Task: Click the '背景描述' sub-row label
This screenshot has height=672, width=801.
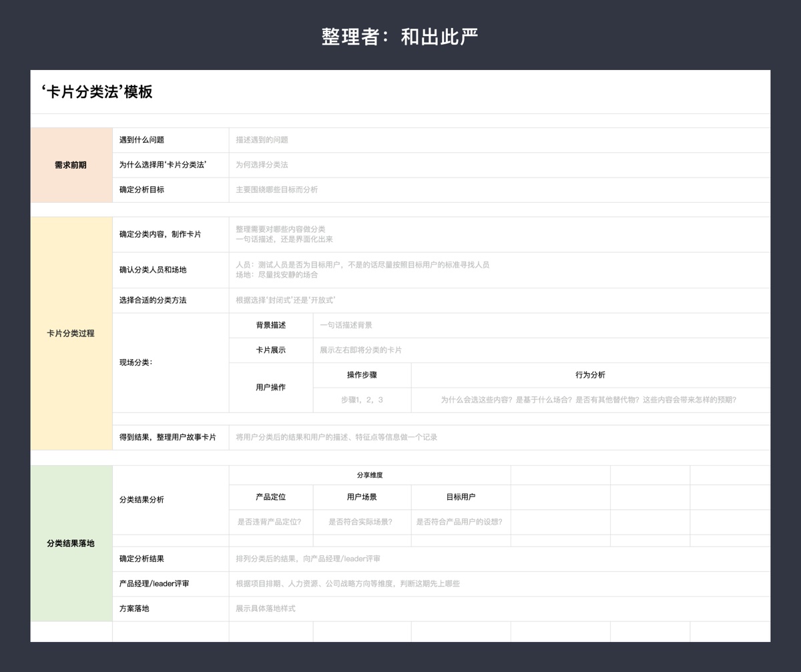Action: pyautogui.click(x=271, y=325)
